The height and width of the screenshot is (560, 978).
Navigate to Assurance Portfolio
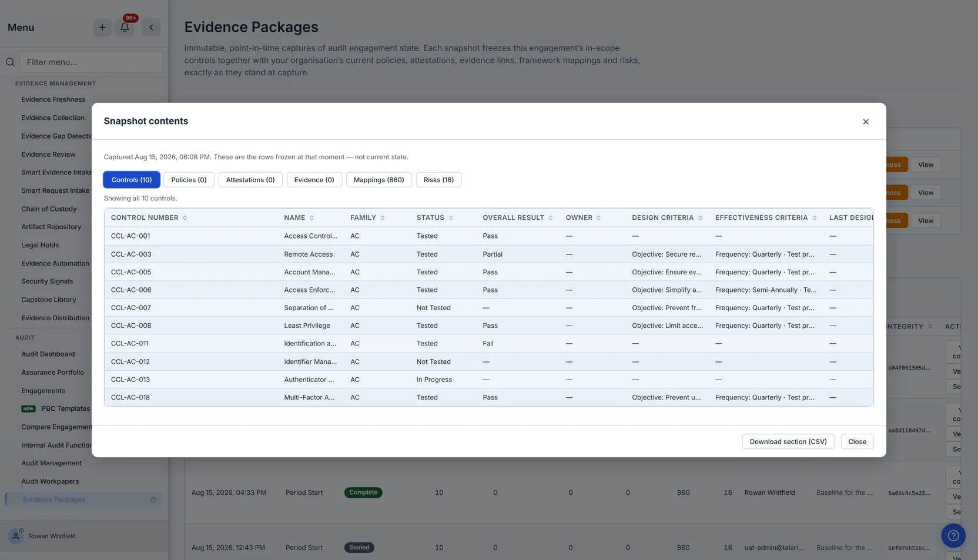point(53,373)
